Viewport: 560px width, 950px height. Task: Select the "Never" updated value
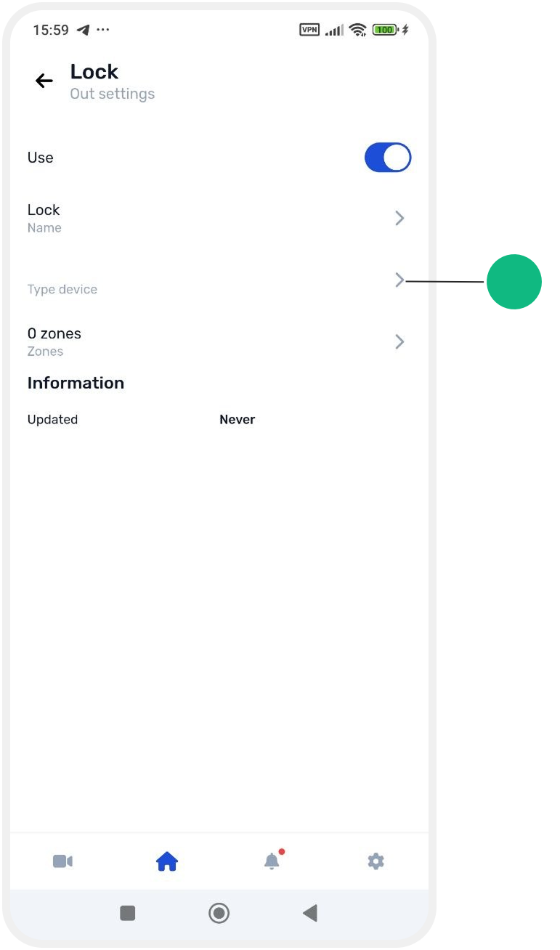[238, 420]
